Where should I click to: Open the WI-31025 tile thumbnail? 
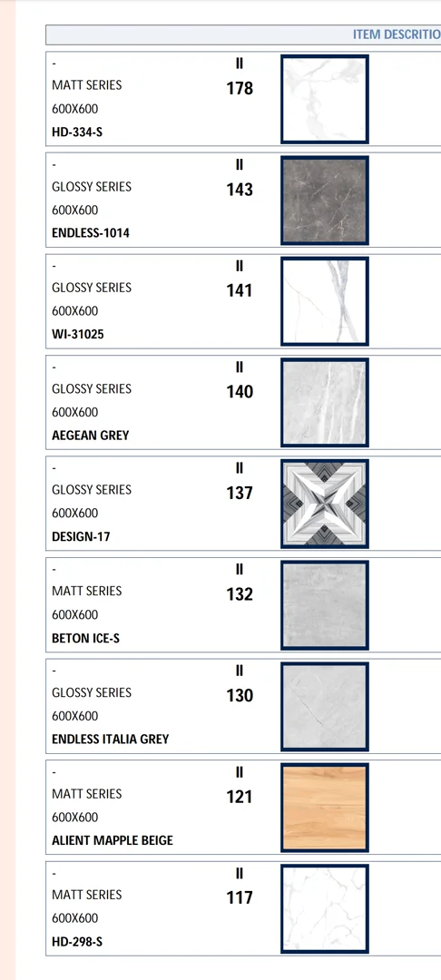click(325, 301)
